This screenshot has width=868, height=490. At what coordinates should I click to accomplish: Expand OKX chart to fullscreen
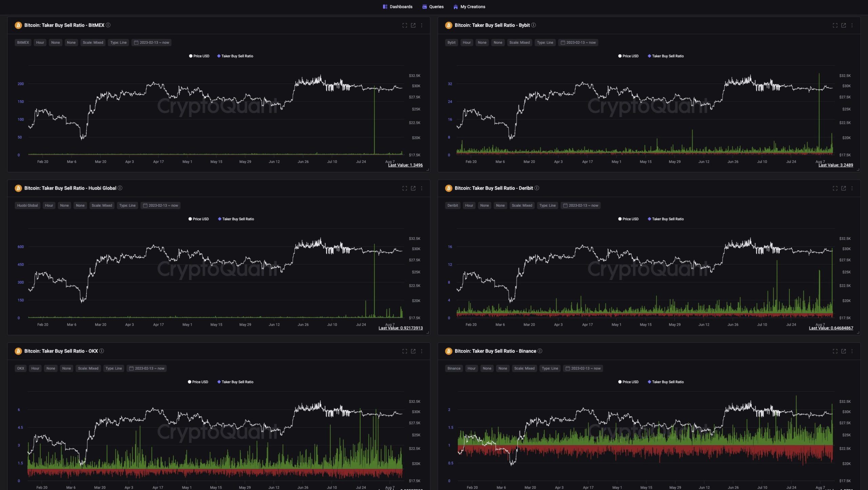(x=405, y=351)
